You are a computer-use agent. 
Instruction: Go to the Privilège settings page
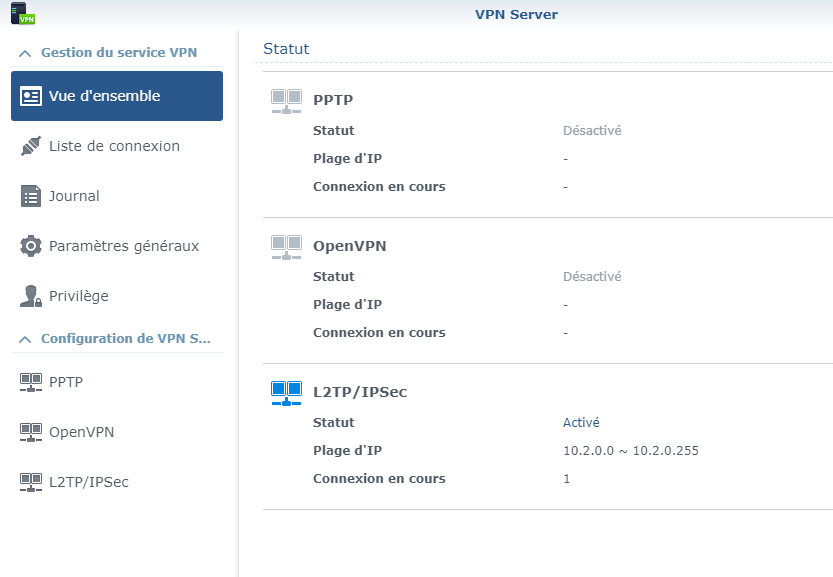(79, 296)
